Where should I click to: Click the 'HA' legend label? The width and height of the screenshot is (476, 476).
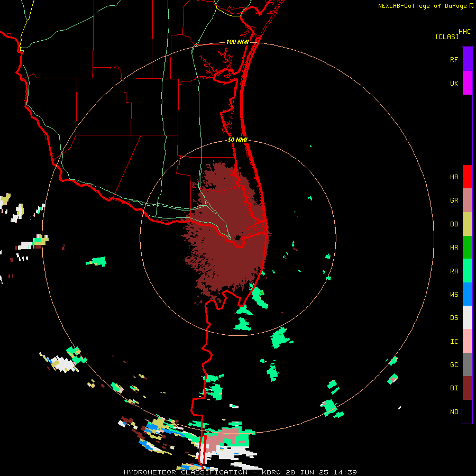(x=454, y=177)
